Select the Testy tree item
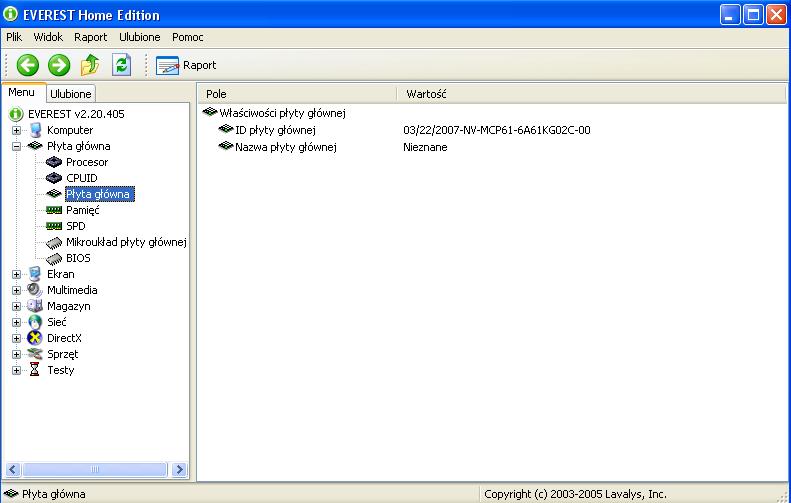Screen dimensions: 791x503 (61, 370)
